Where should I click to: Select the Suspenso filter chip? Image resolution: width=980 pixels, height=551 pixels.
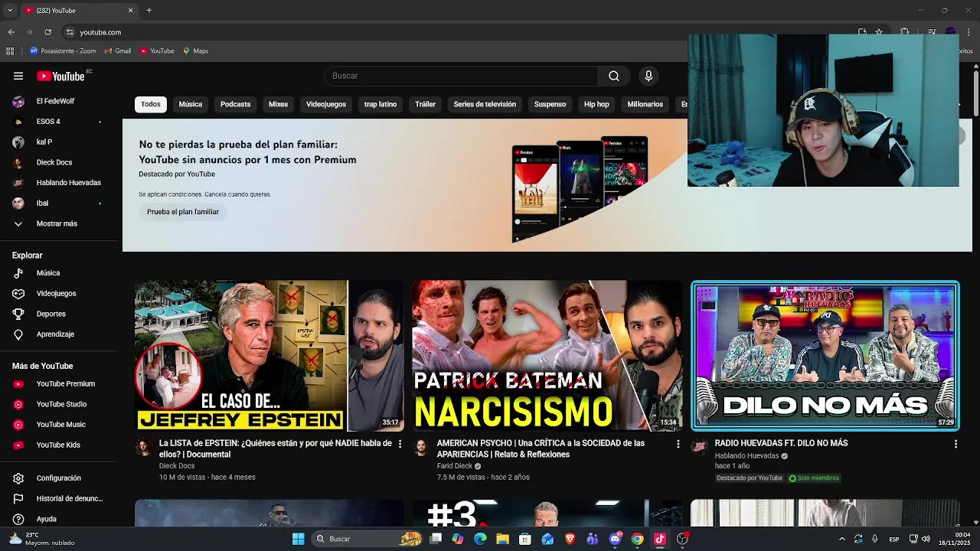(550, 104)
